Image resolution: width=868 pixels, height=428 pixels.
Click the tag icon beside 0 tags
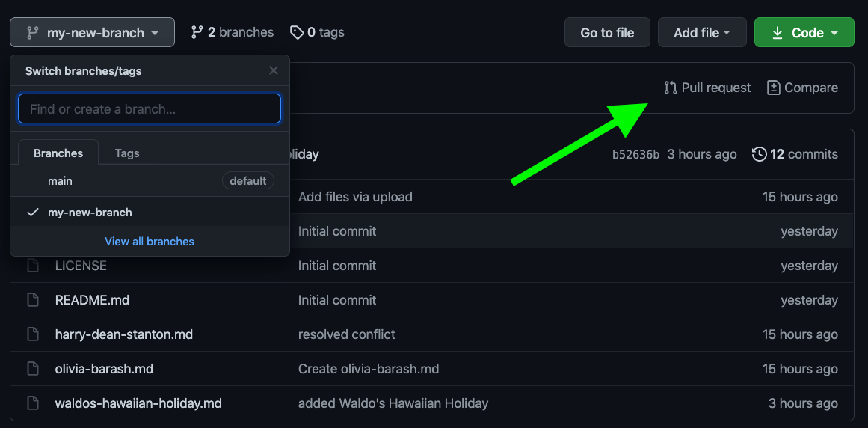pos(297,32)
